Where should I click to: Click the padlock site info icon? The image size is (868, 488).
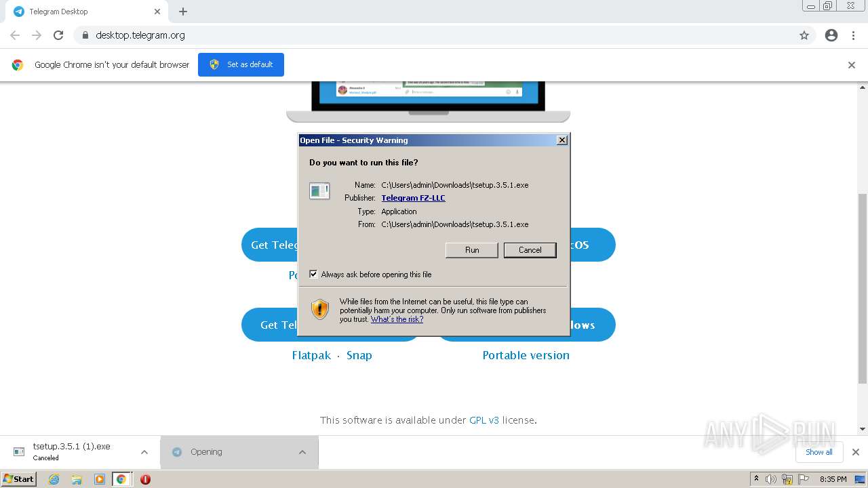tap(85, 35)
